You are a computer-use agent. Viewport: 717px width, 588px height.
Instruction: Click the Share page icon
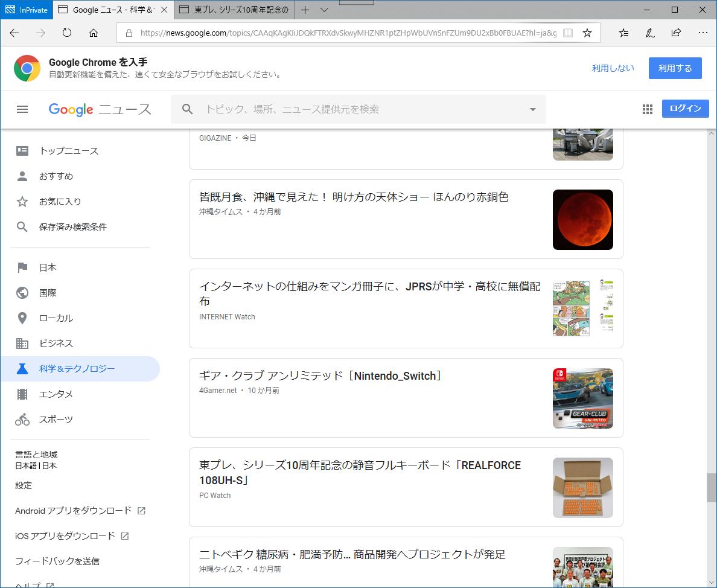[x=676, y=33]
